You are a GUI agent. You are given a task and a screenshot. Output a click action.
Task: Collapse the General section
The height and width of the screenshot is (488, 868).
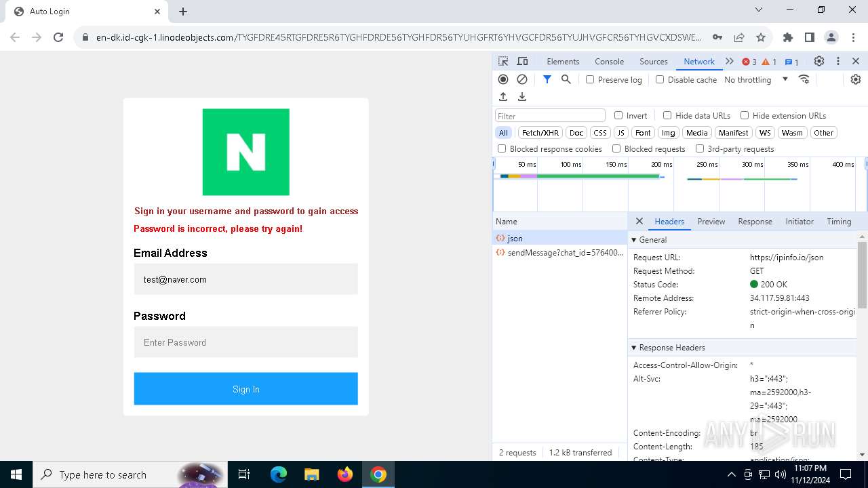tap(634, 239)
